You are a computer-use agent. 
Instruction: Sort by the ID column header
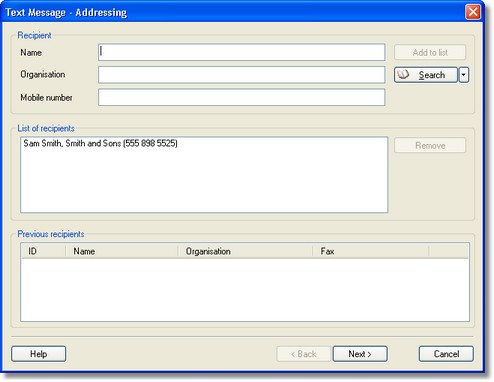(43, 251)
